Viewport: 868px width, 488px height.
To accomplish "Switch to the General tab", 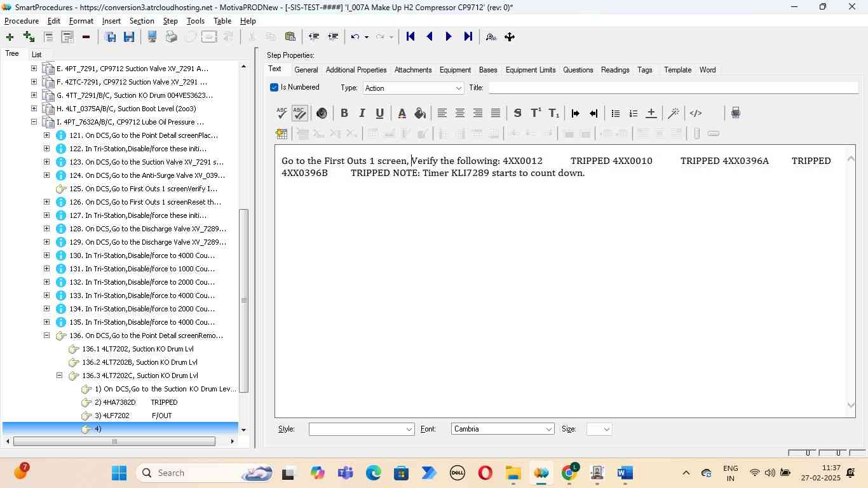I will [x=306, y=70].
